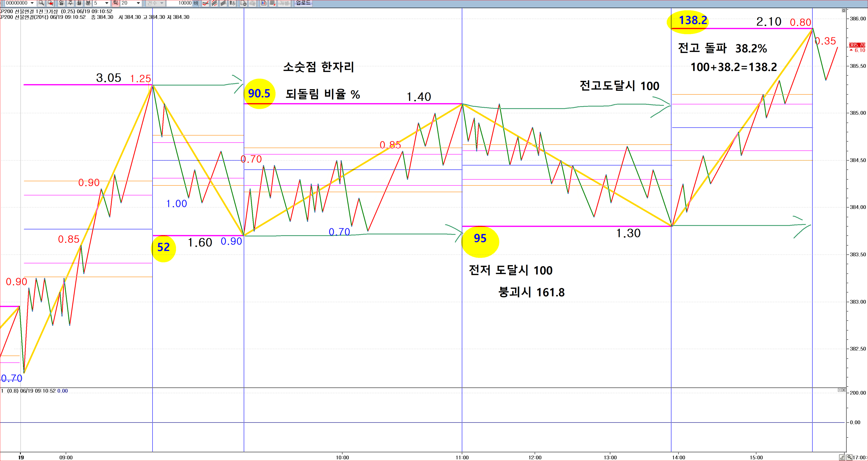Click the bar chart icon with red dots
Viewport: 868px width, 461px height.
pos(214,3)
